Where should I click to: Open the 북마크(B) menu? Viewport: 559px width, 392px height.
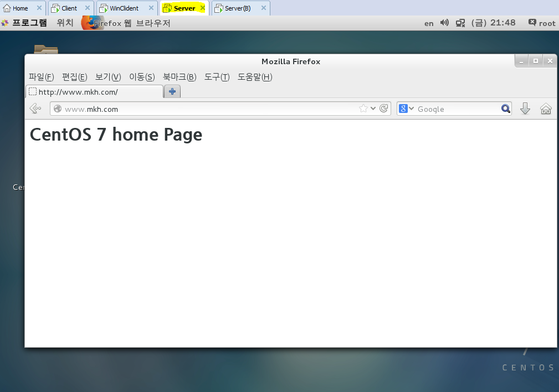(180, 77)
